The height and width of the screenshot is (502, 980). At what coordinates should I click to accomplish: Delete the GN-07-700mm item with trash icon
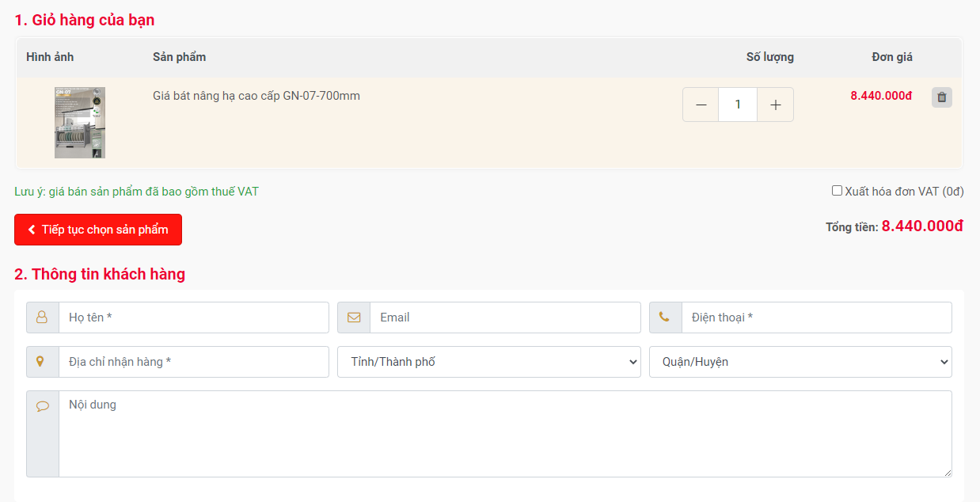[x=941, y=97]
